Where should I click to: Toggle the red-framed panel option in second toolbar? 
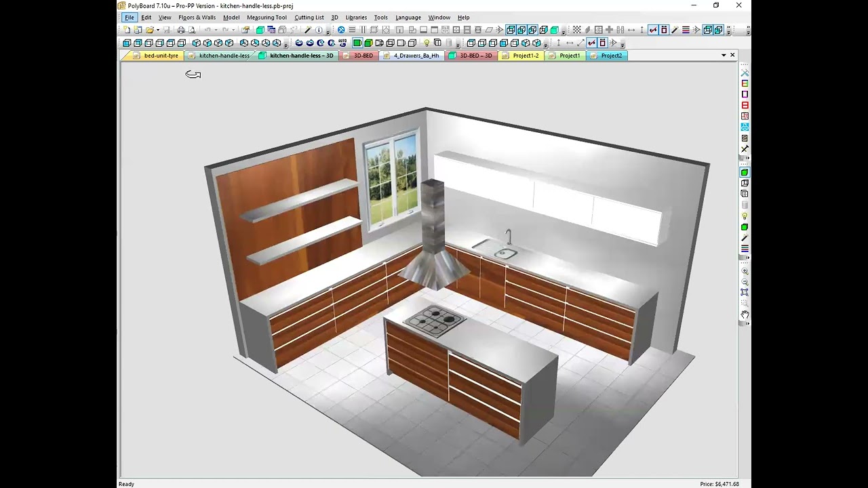603,43
